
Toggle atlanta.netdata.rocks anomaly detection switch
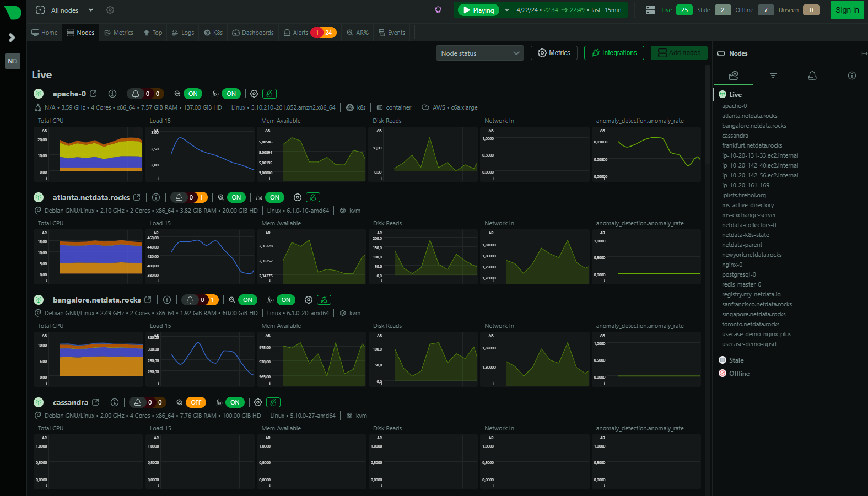(x=236, y=197)
